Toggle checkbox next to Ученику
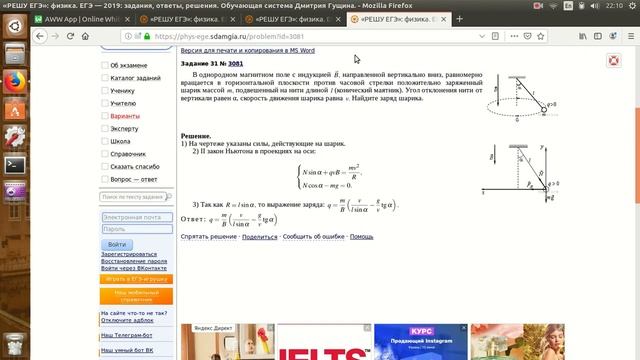The width and height of the screenshot is (640, 360). pyautogui.click(x=105, y=91)
